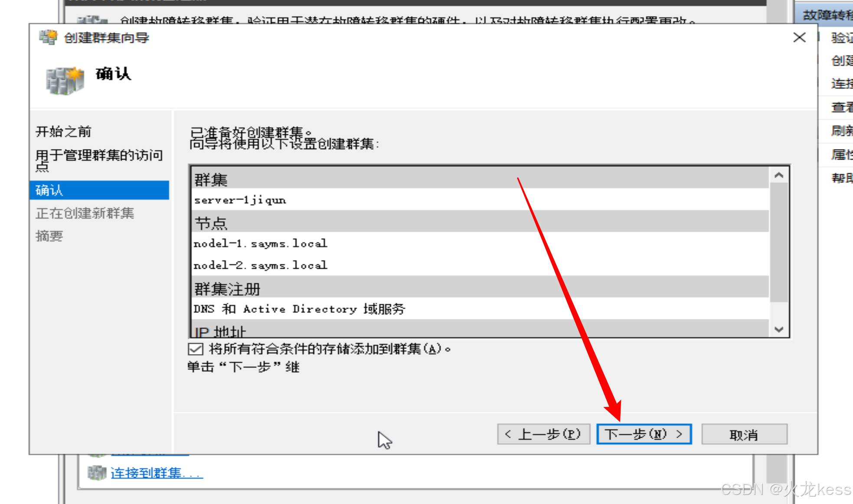853x504 pixels.
Task: Select node1-1.sayms.local entry
Action: [260, 244]
